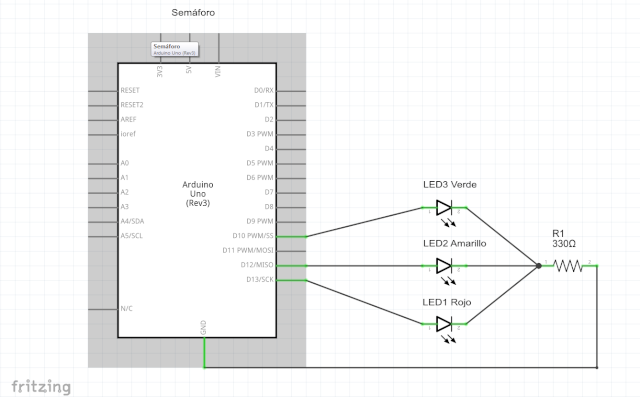
Task: Click the VIN pin at top
Action: (218, 71)
